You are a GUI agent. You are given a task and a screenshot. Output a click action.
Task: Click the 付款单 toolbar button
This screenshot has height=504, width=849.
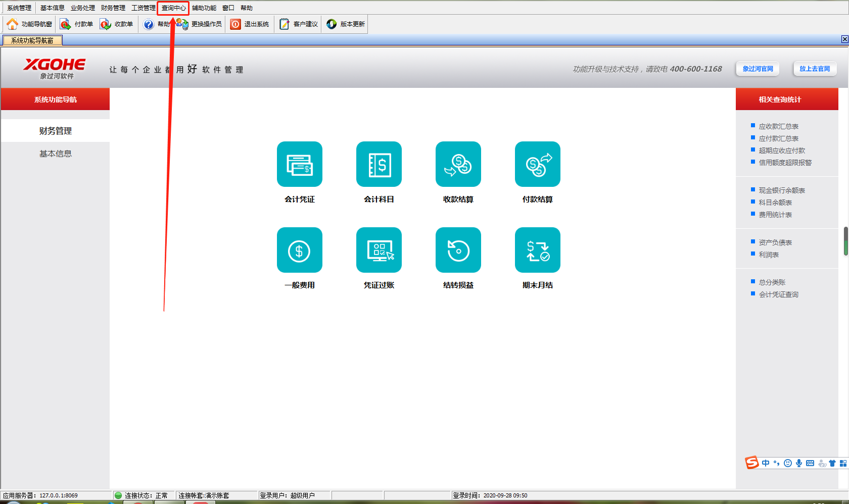pyautogui.click(x=76, y=24)
